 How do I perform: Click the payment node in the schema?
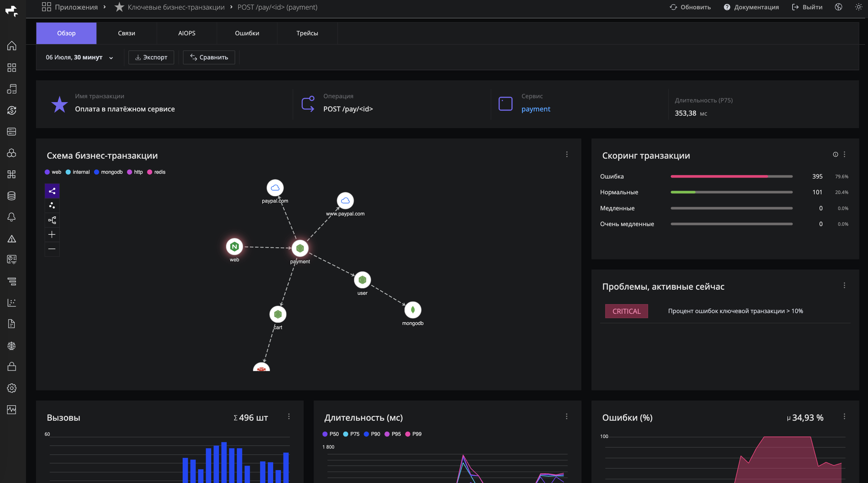tap(300, 249)
